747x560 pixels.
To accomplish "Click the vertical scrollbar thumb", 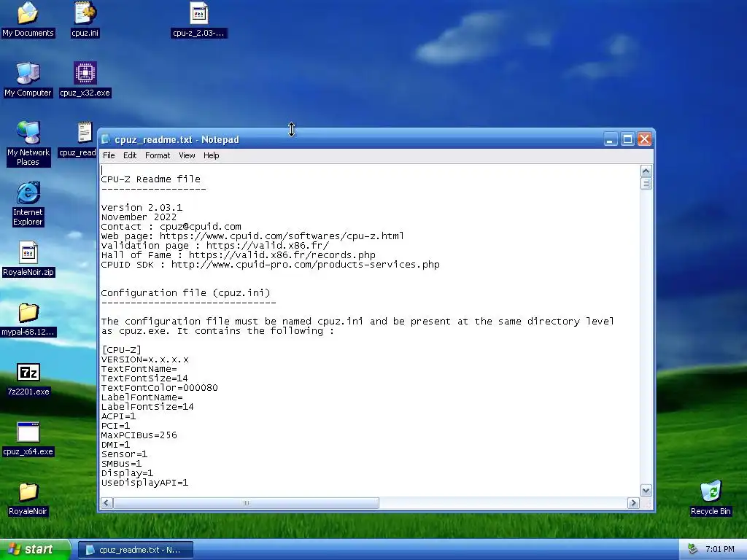I will [x=646, y=183].
